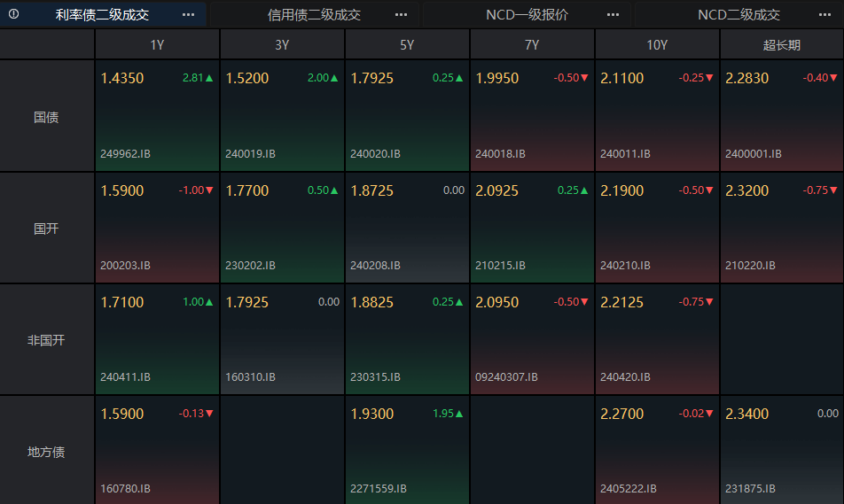Select the 地方债 row label
Image resolution: width=844 pixels, height=504 pixels.
click(x=47, y=451)
